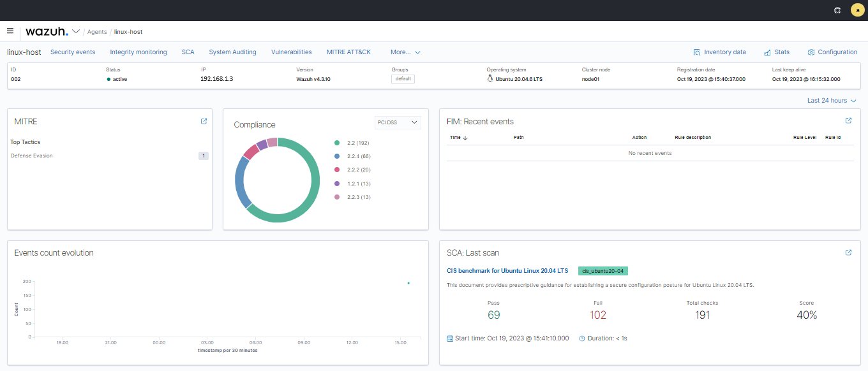Open Inventory data
The height and width of the screenshot is (371, 868).
point(719,52)
